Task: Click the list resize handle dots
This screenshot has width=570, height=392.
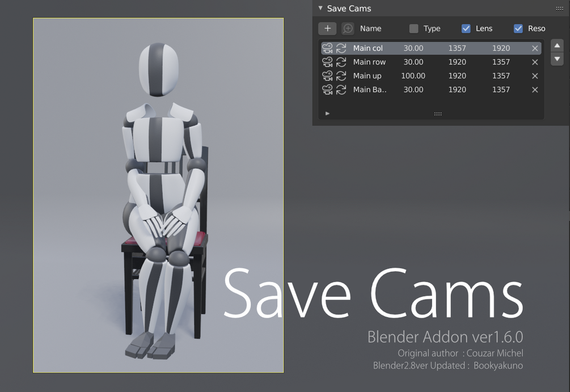Action: click(x=438, y=114)
